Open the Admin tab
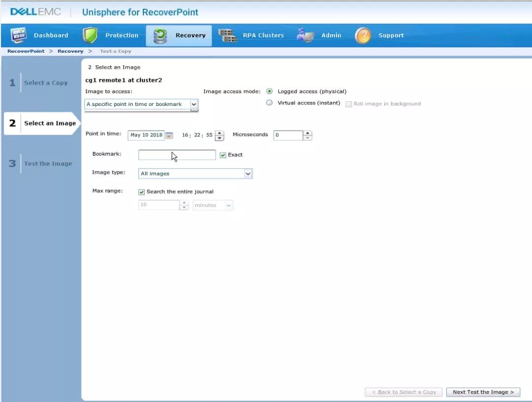532x402 pixels. (x=319, y=35)
